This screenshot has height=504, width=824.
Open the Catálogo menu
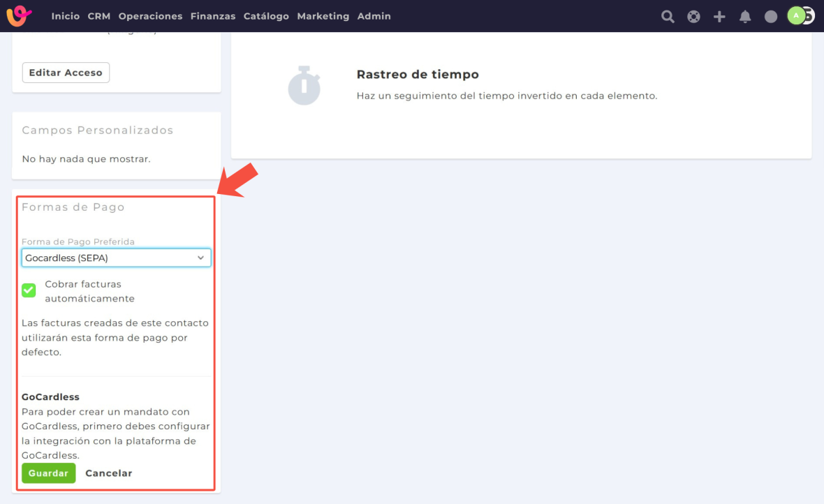pyautogui.click(x=266, y=16)
